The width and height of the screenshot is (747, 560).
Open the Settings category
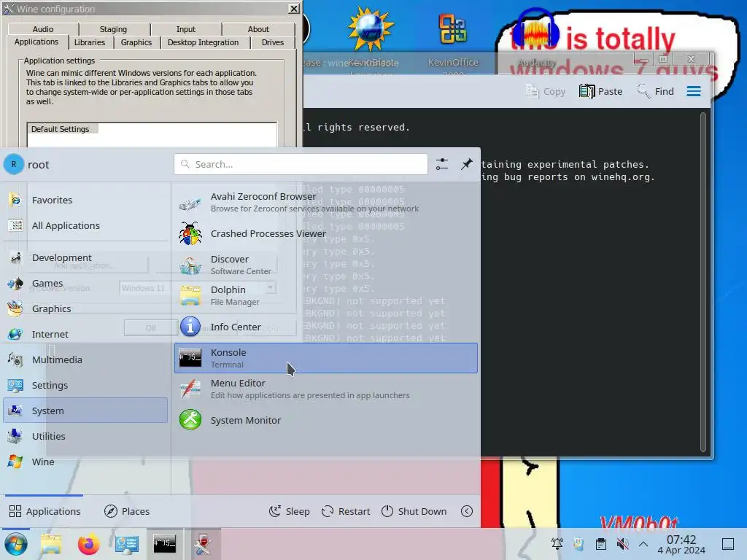pyautogui.click(x=86, y=385)
